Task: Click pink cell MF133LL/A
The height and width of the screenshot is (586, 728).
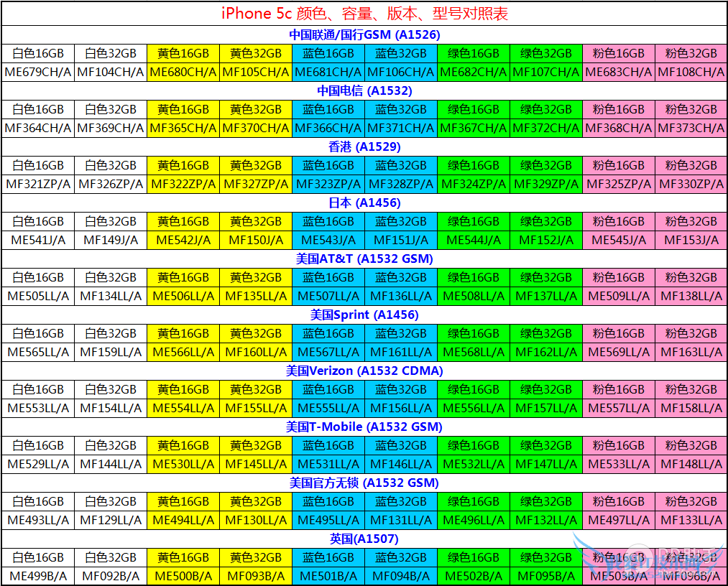Action: pyautogui.click(x=691, y=520)
